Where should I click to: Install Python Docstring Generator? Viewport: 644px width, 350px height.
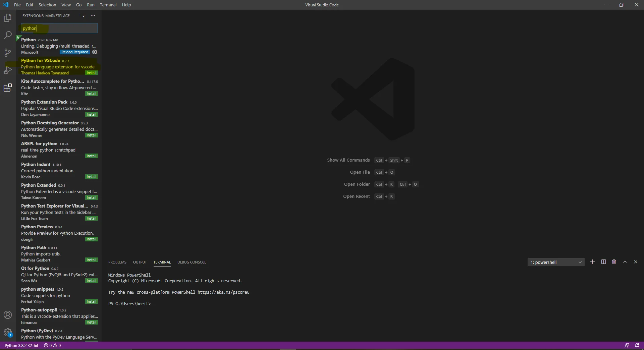coord(91,135)
